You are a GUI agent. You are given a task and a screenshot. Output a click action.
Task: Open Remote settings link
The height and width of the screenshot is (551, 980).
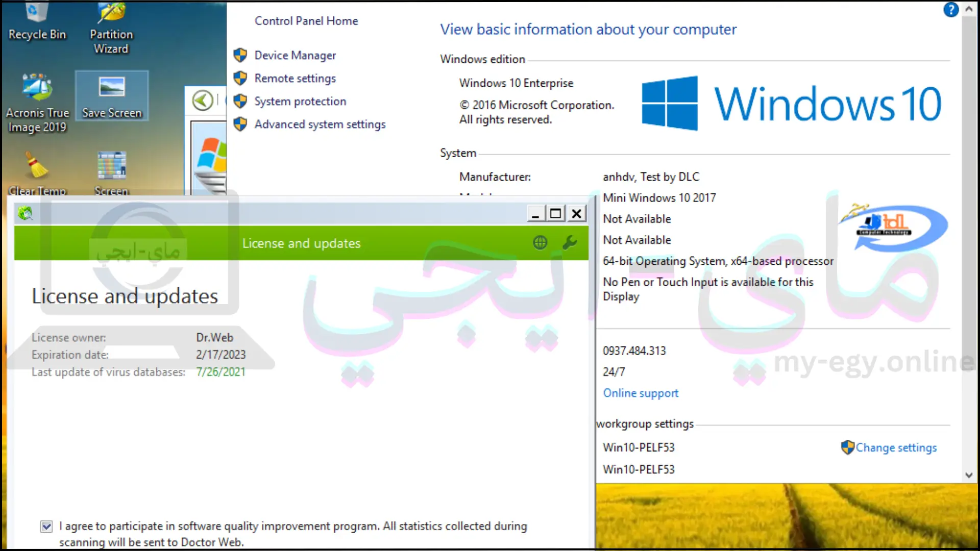tap(295, 78)
